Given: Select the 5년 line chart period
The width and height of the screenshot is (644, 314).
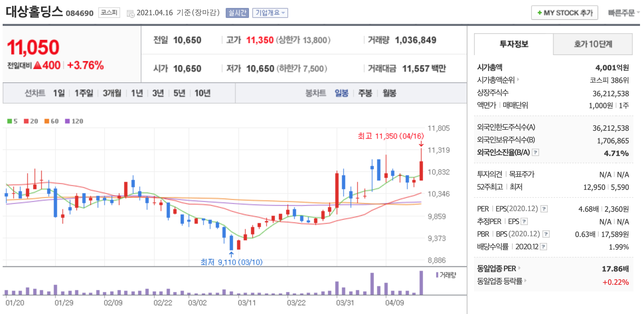Looking at the screenshot, I should click(179, 93).
